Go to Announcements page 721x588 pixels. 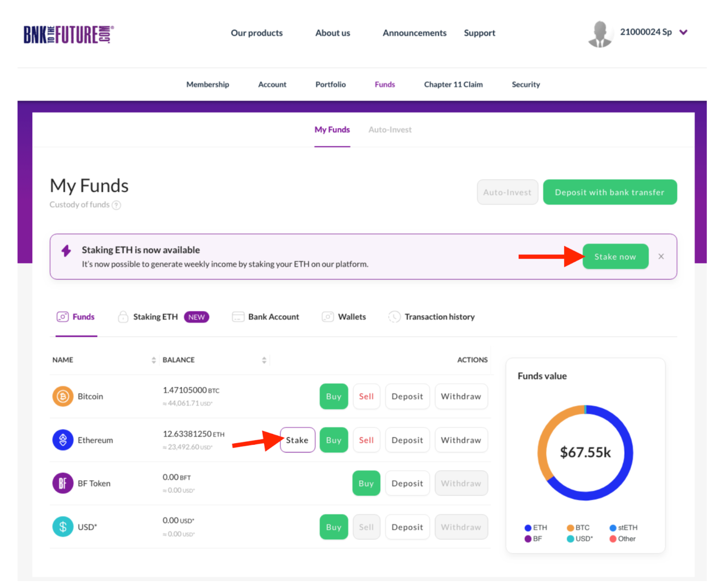414,33
